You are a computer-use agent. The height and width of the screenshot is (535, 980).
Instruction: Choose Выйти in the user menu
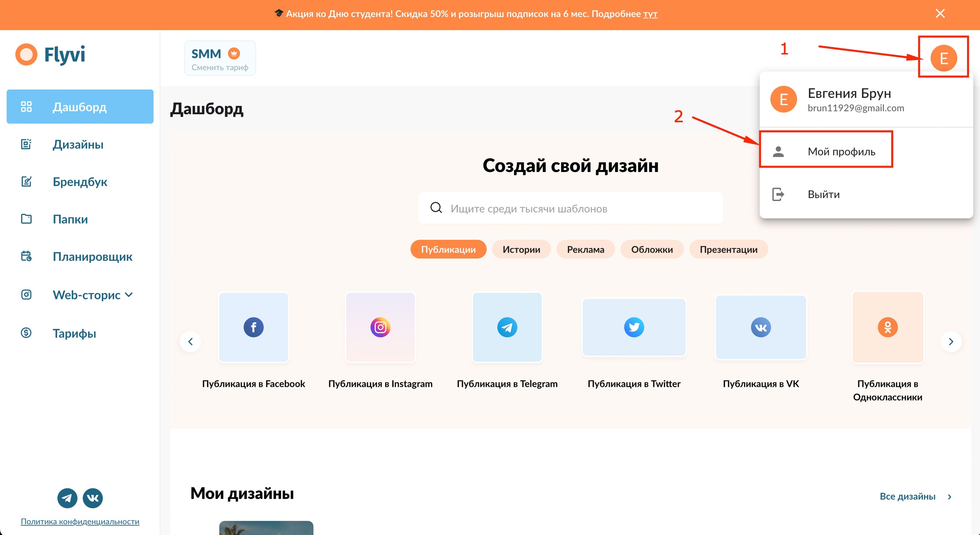pyautogui.click(x=823, y=194)
